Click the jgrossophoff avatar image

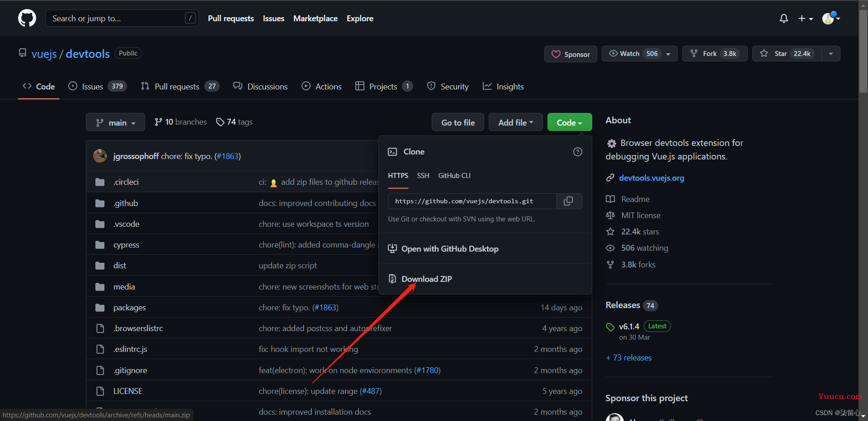pyautogui.click(x=100, y=156)
